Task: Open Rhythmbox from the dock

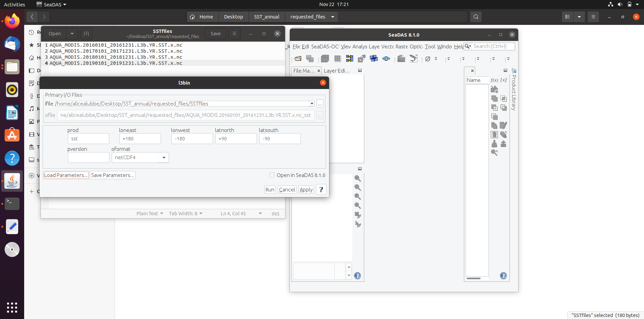Action: pyautogui.click(x=12, y=90)
